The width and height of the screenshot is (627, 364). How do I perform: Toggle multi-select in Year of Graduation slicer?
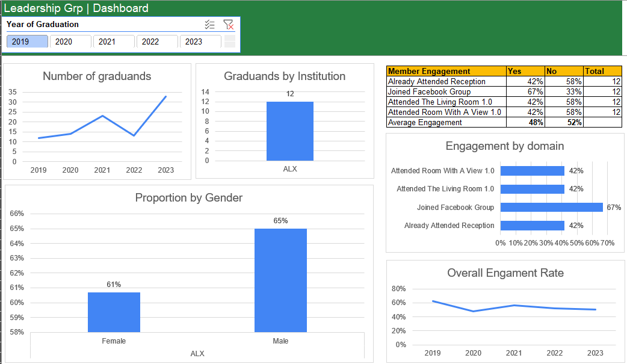(209, 25)
